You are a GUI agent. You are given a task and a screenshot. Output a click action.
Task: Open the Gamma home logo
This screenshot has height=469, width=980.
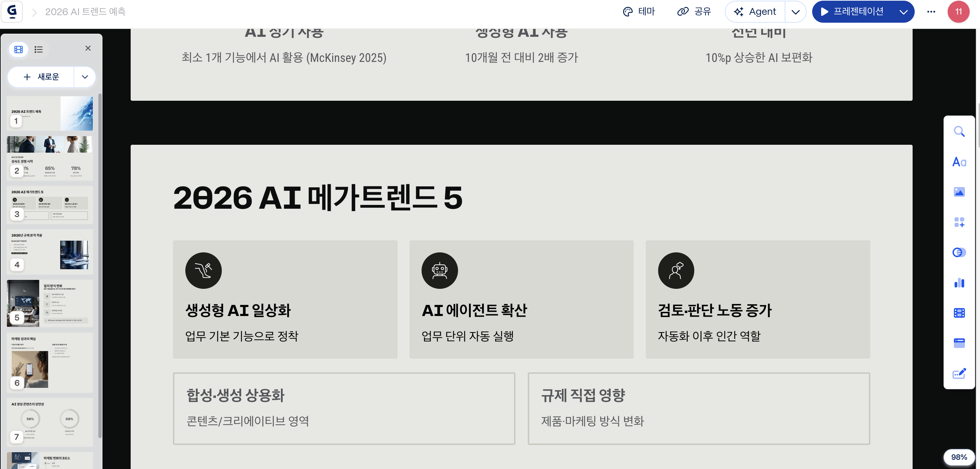[x=12, y=11]
